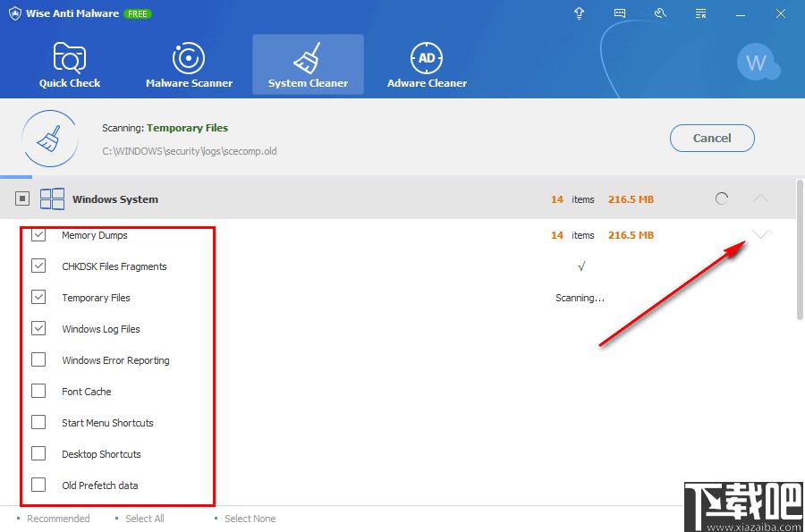Click the upgrade arrow icon in title bar
805x532 pixels.
[579, 13]
